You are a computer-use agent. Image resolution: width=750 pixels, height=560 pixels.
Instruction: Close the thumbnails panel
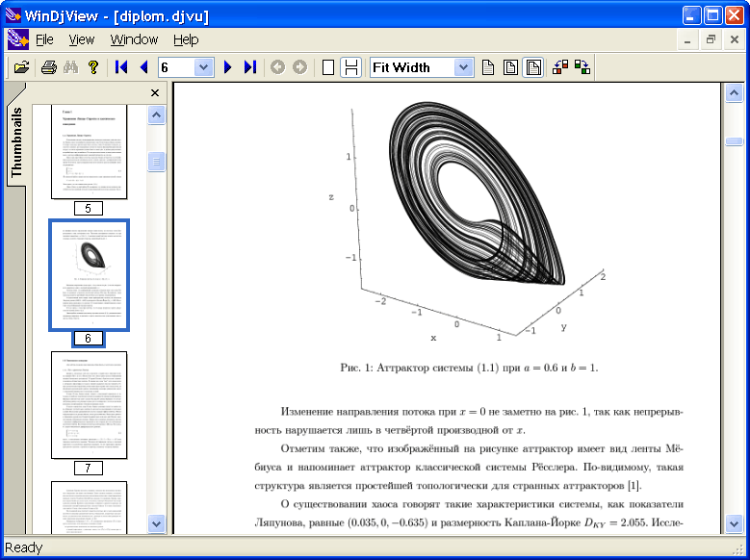(155, 93)
